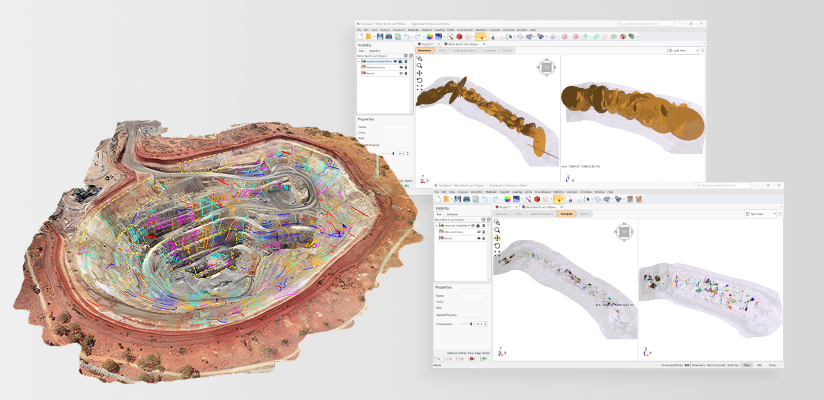The height and width of the screenshot is (400, 824).
Task: Click the zoom magnifier tool in upper window viewport
Action: pyautogui.click(x=420, y=66)
